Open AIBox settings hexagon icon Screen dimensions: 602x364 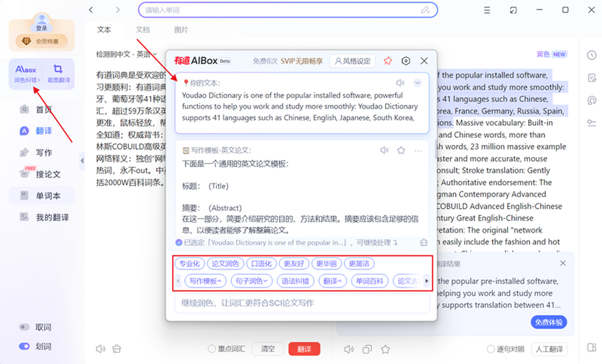coord(406,61)
